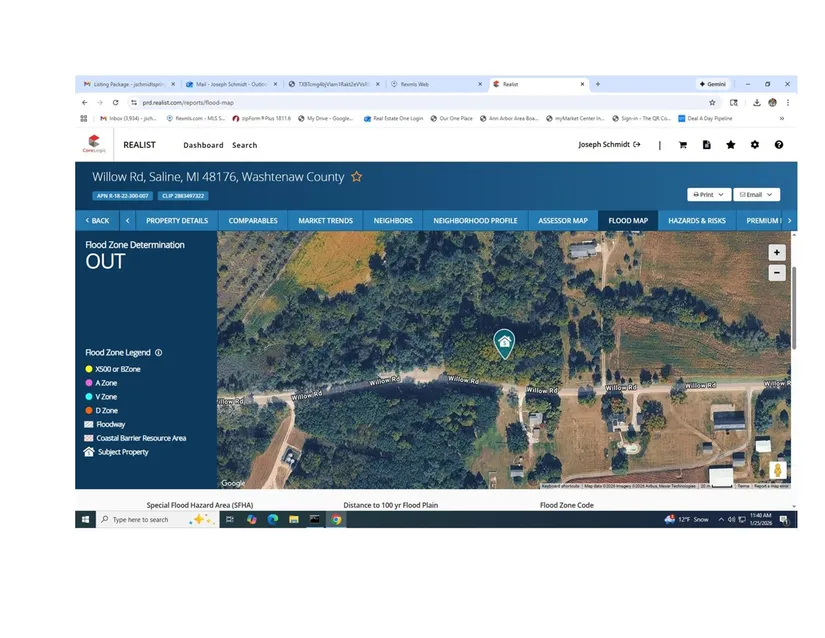Expand the Print dropdown
The width and height of the screenshot is (825, 638).
(708, 195)
